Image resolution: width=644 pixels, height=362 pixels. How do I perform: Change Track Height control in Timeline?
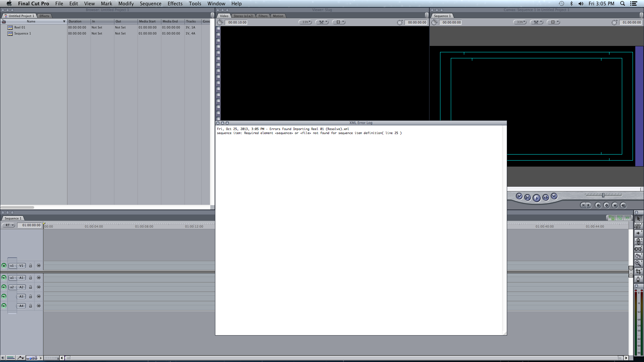click(x=32, y=358)
